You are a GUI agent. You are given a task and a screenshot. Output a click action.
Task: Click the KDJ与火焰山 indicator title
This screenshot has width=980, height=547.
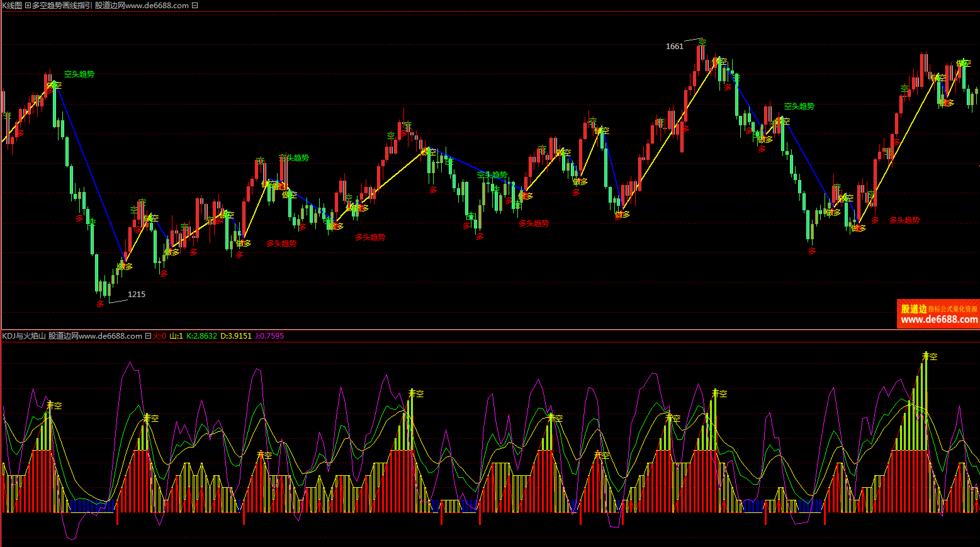pos(24,336)
